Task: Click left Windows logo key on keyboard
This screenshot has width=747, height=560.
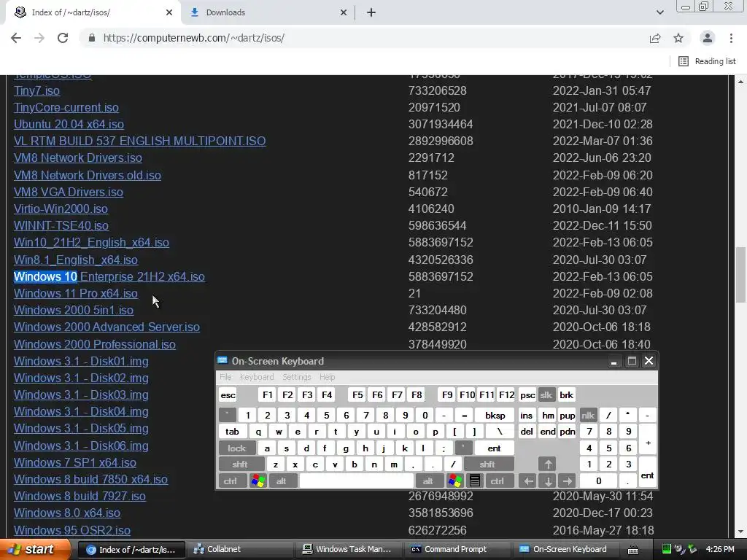Action: (x=258, y=481)
